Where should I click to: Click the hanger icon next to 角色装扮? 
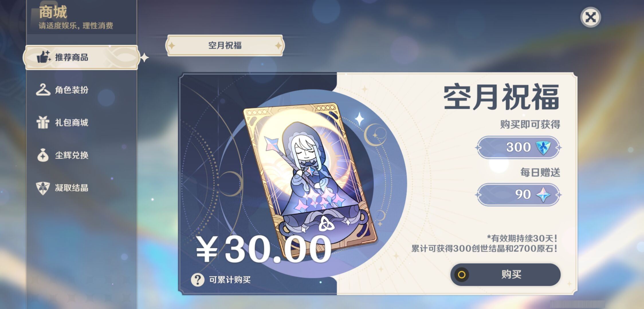pyautogui.click(x=43, y=90)
